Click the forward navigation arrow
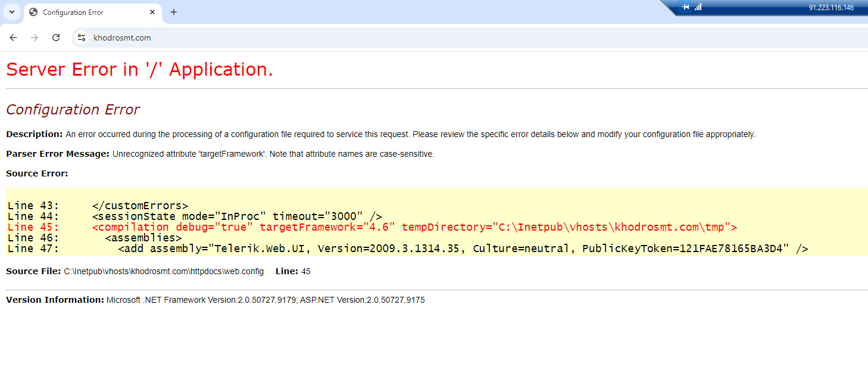 [35, 38]
